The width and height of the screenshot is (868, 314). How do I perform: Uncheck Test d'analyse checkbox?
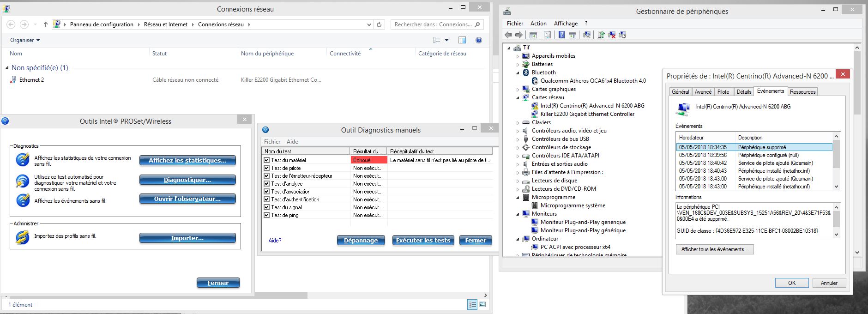266,184
